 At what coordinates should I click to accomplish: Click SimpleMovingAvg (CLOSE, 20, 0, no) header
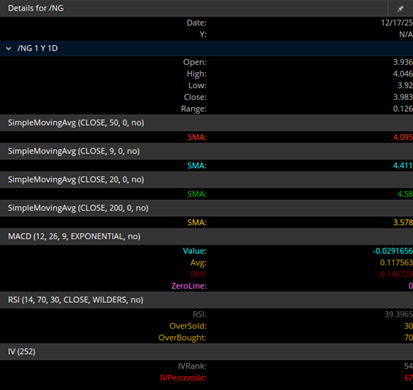[x=76, y=179]
